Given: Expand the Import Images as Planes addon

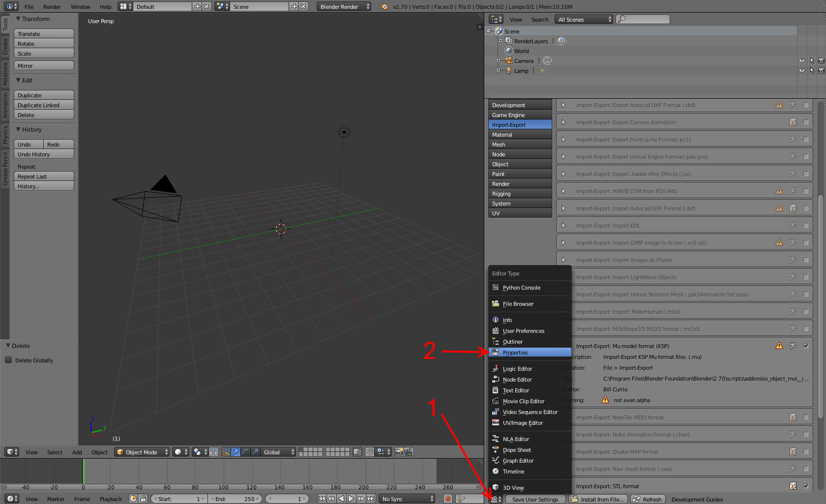Looking at the screenshot, I should [563, 260].
